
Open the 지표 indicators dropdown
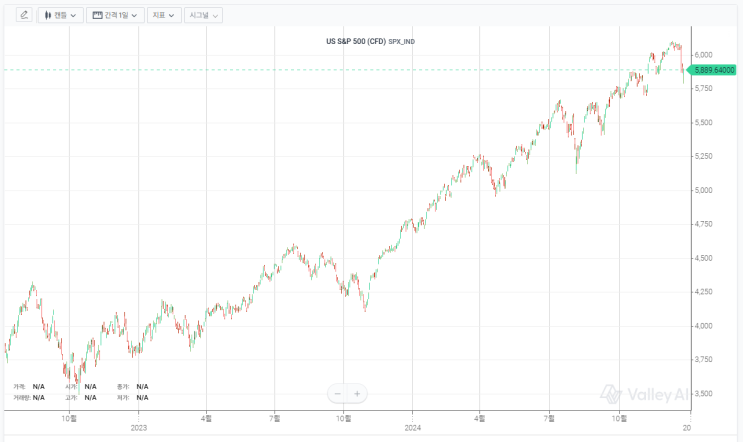pos(164,15)
